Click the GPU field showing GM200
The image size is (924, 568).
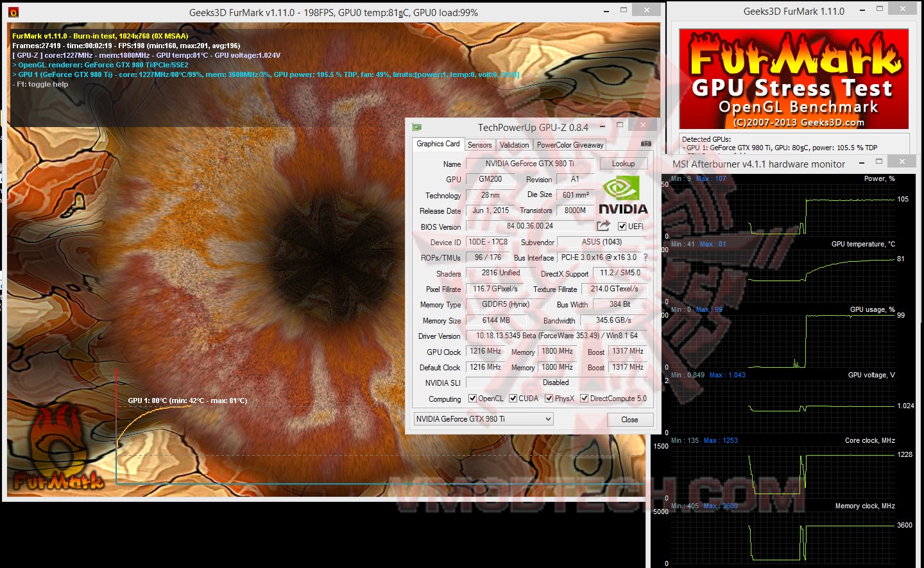coord(491,179)
